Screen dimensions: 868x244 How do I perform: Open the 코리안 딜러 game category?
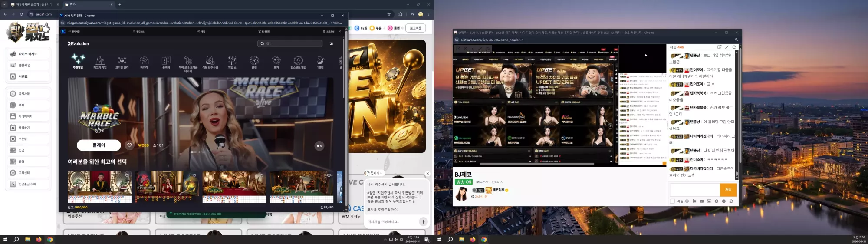click(122, 62)
